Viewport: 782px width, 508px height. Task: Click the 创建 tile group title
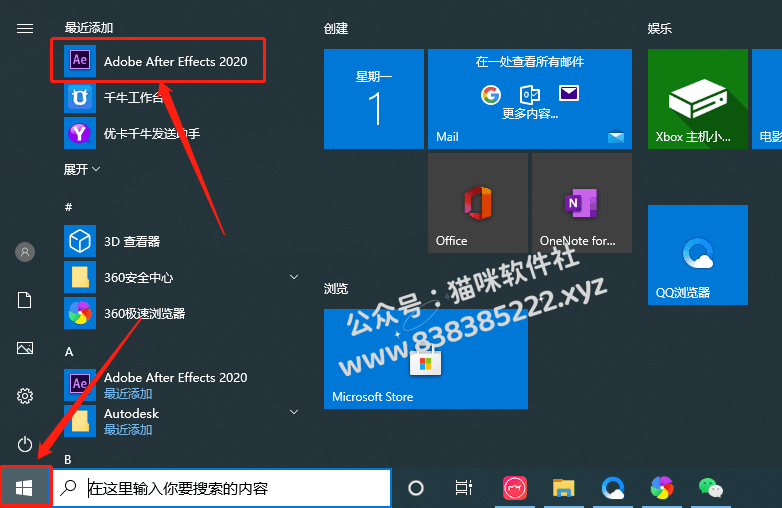pyautogui.click(x=336, y=28)
